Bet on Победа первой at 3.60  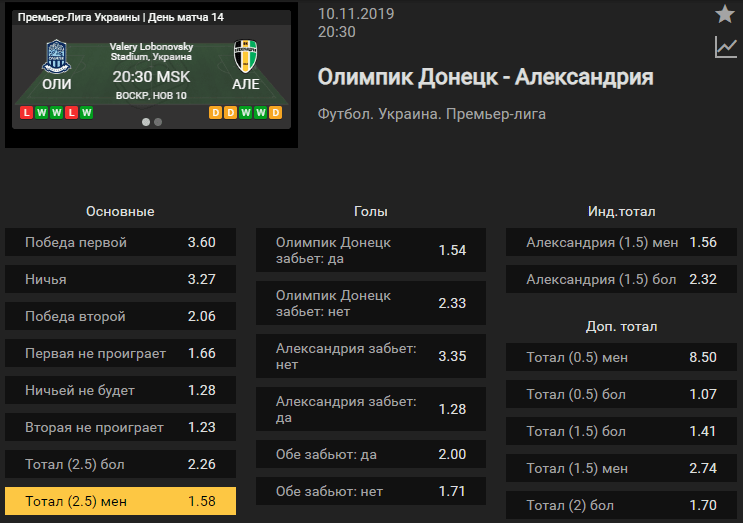120,242
